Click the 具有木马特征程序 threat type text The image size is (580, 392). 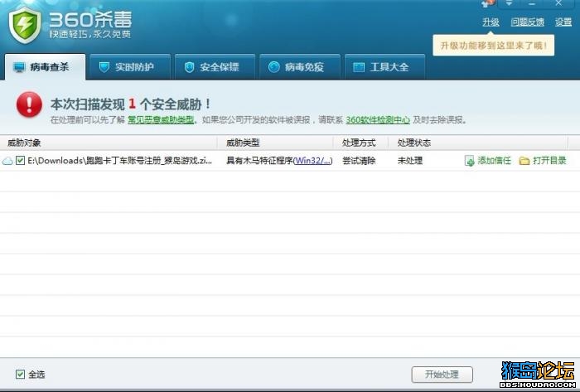pos(259,161)
